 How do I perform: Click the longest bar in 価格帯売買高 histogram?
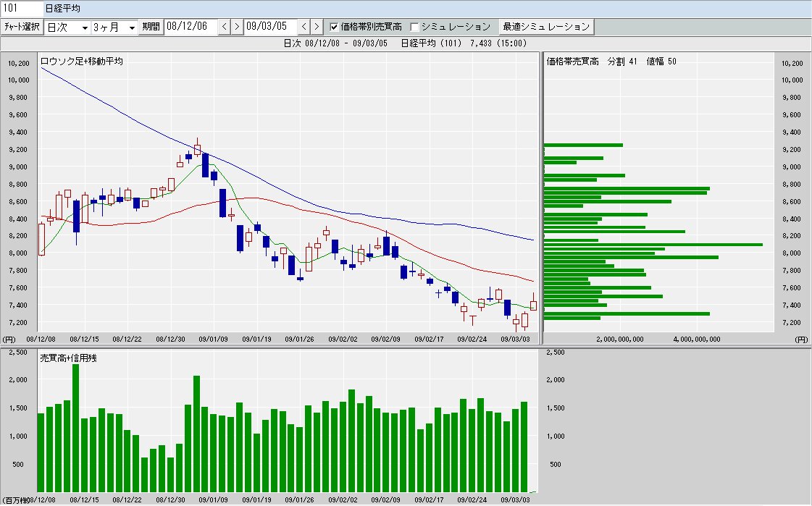click(x=652, y=245)
